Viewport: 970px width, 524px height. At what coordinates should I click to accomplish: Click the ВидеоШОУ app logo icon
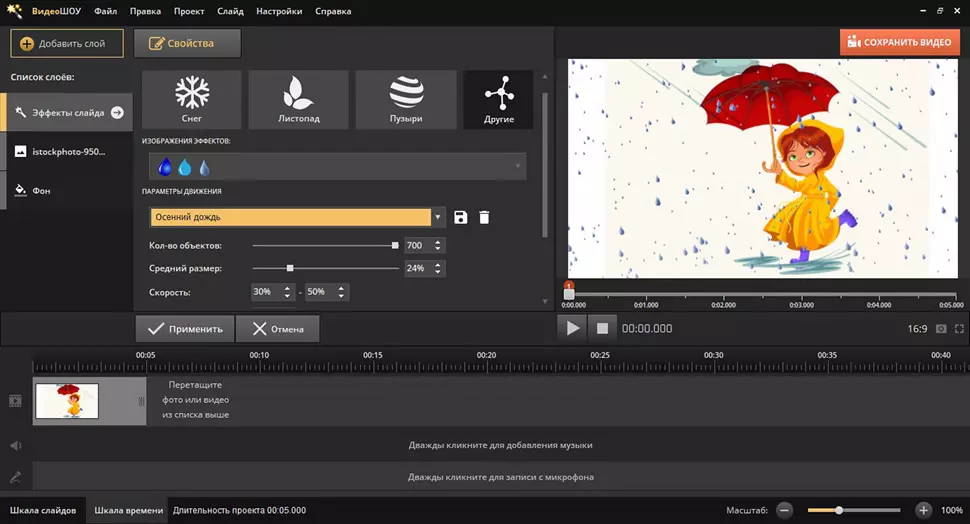coord(14,11)
